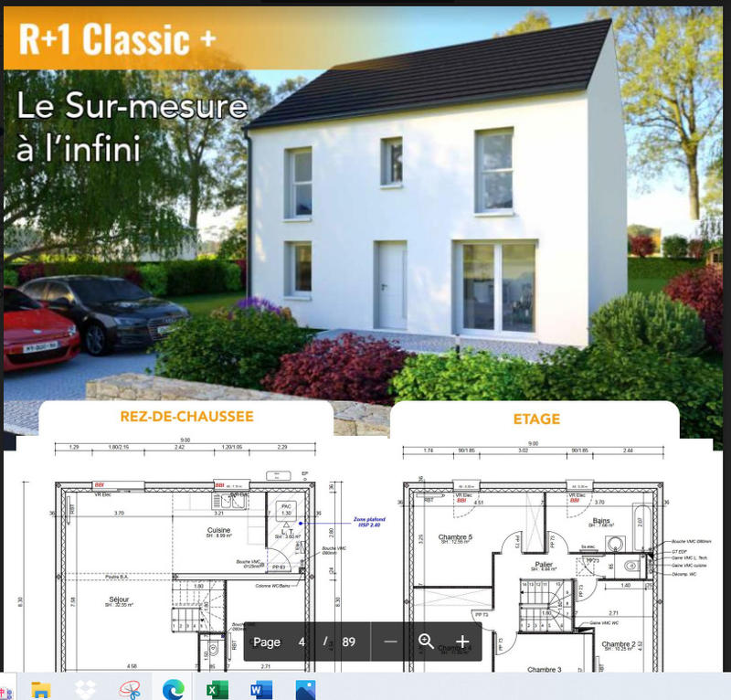Click the white house rendering image
731x700 pixels.
pyautogui.click(x=439, y=201)
